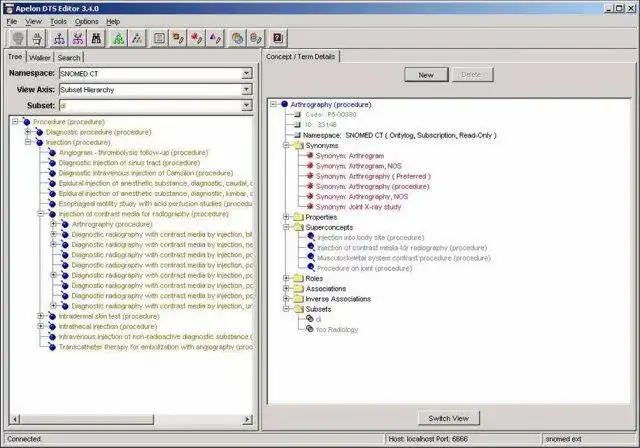Expand Intrathecal injection (procedure) node
The width and height of the screenshot is (640, 448).
pos(41,326)
